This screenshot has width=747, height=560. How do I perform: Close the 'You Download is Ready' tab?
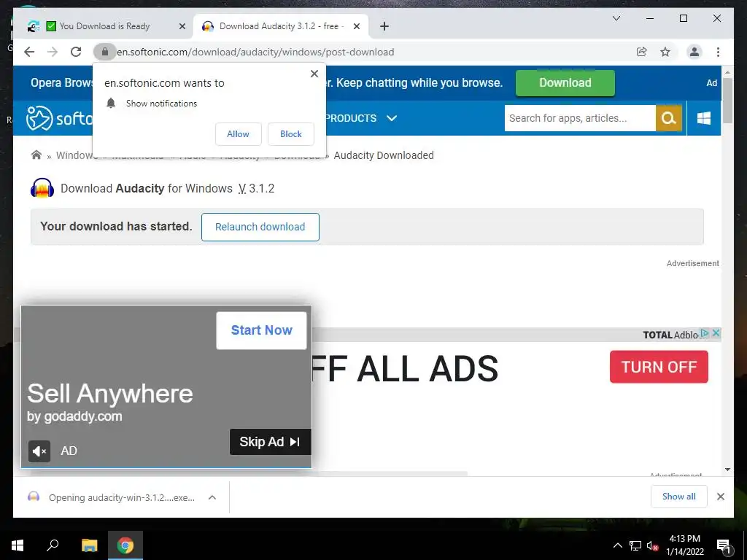point(182,26)
